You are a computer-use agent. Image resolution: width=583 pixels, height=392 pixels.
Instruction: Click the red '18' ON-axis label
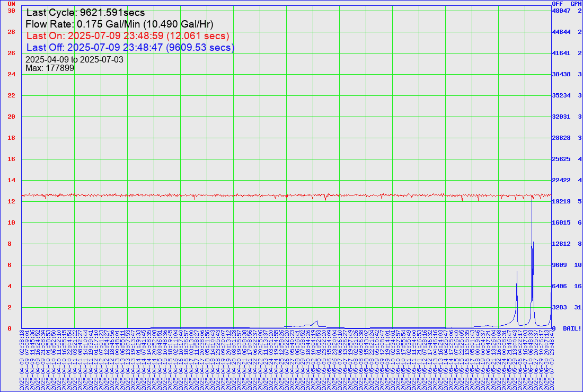click(11, 138)
